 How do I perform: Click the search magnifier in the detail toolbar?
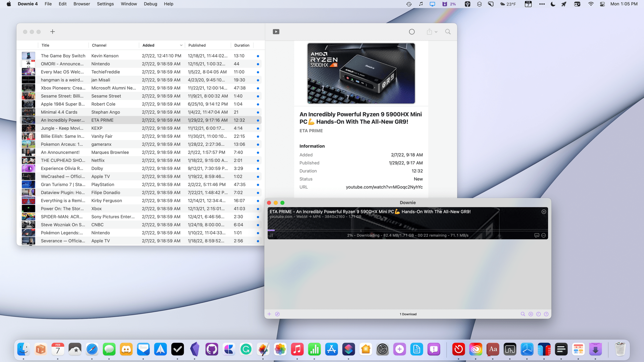[448, 32]
